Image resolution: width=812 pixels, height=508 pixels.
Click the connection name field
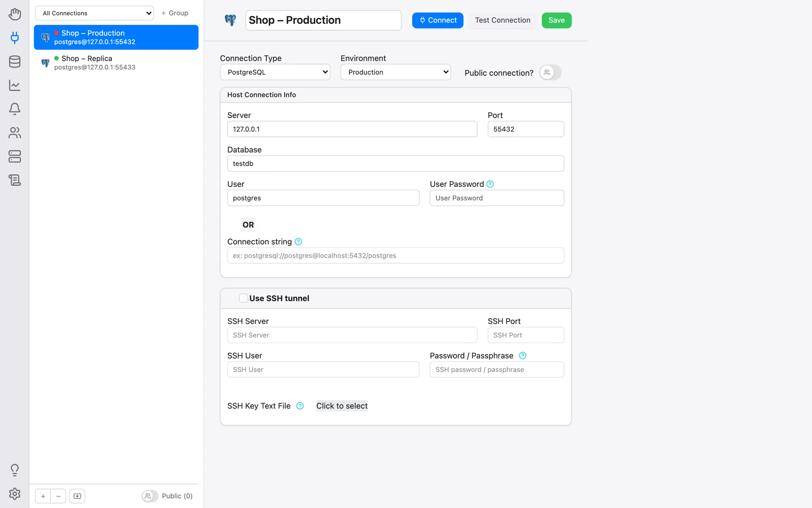[323, 20]
